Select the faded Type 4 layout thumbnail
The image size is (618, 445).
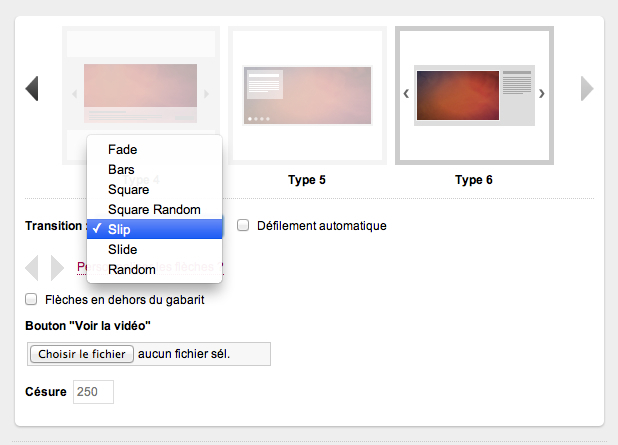point(140,80)
